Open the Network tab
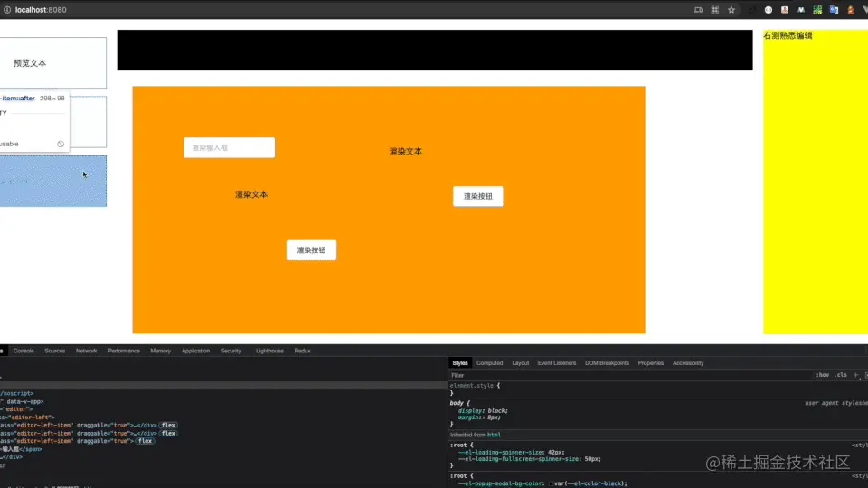 87,351
